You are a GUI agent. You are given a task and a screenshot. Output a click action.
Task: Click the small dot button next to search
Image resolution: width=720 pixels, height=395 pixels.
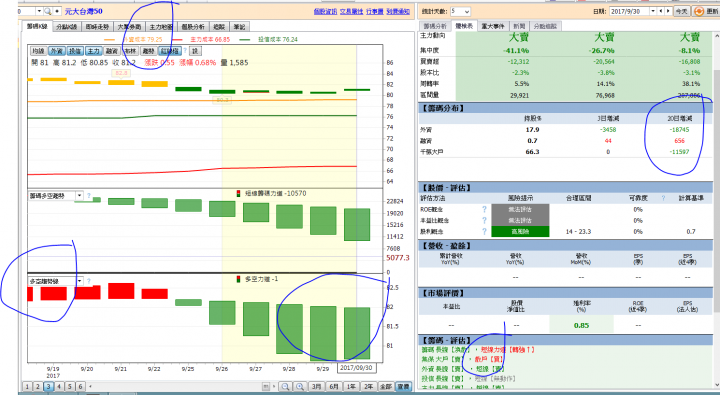pyautogui.click(x=57, y=11)
